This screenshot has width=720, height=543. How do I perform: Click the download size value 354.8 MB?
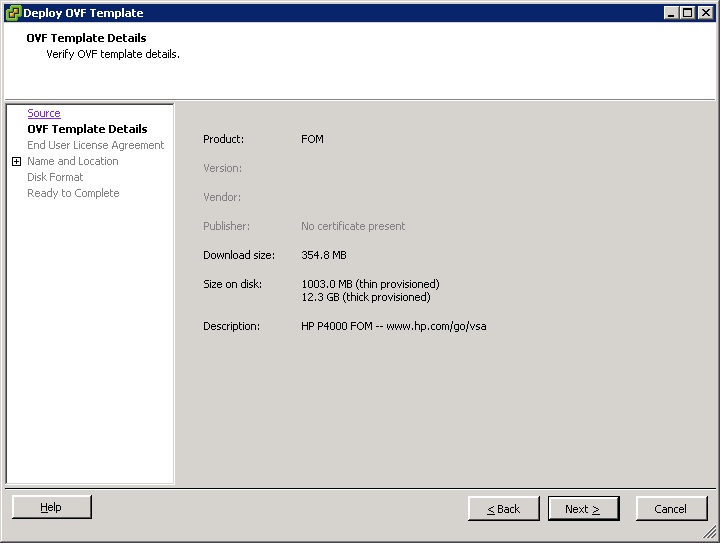pyautogui.click(x=324, y=255)
